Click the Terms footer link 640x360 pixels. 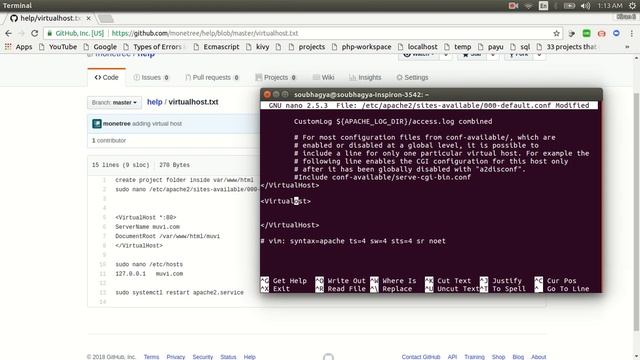point(151,357)
